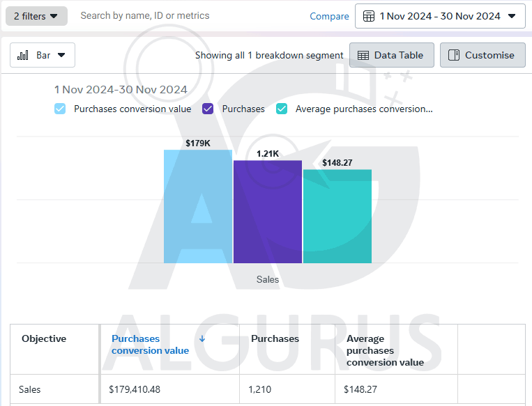Uncheck the Purchases legend checkbox

point(208,109)
